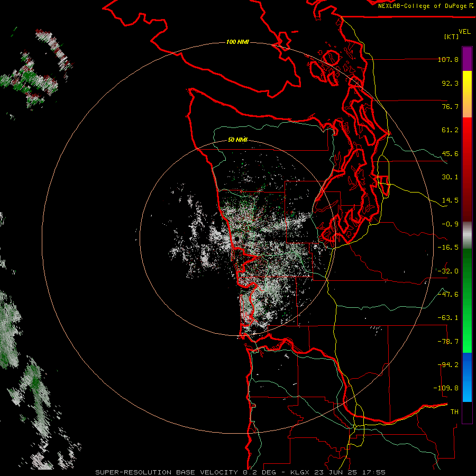Click the 30.1 legend value
Screen dimensions: 476x476
[x=450, y=177]
